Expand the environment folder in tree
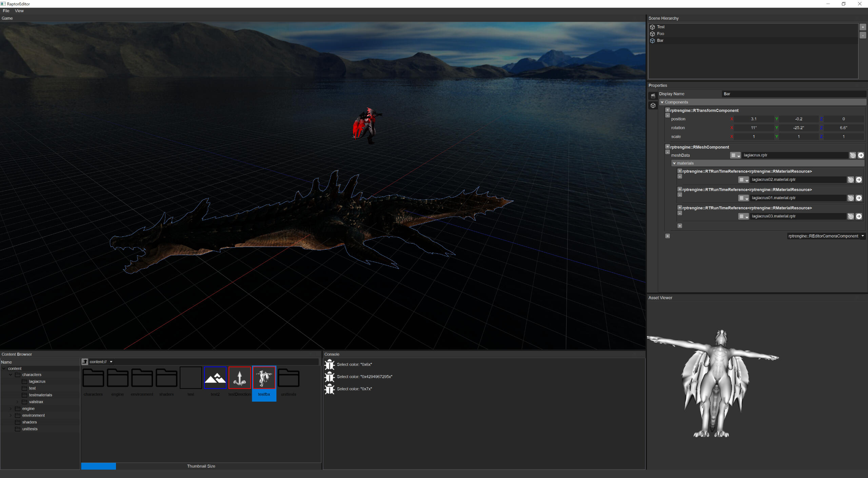The image size is (868, 478). coord(11,416)
